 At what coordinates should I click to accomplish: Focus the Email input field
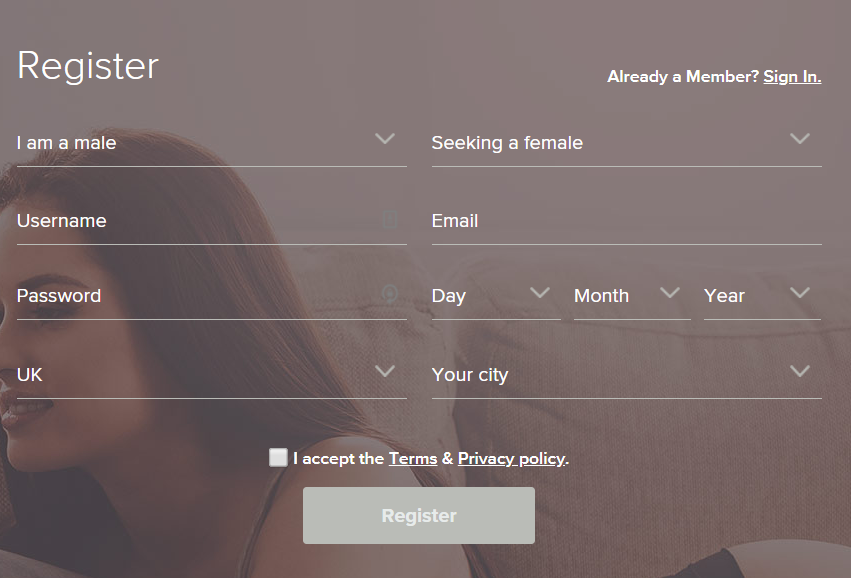pos(627,221)
